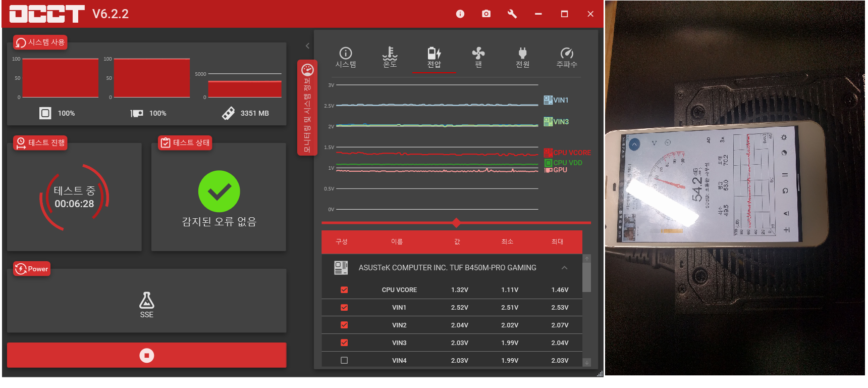Click the red diamond handle on the graph divider
The height and width of the screenshot is (388, 868).
point(457,223)
